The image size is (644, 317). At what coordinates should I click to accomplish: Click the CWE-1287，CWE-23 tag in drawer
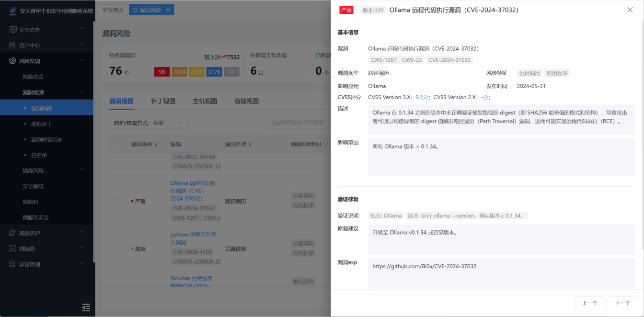tap(396, 60)
